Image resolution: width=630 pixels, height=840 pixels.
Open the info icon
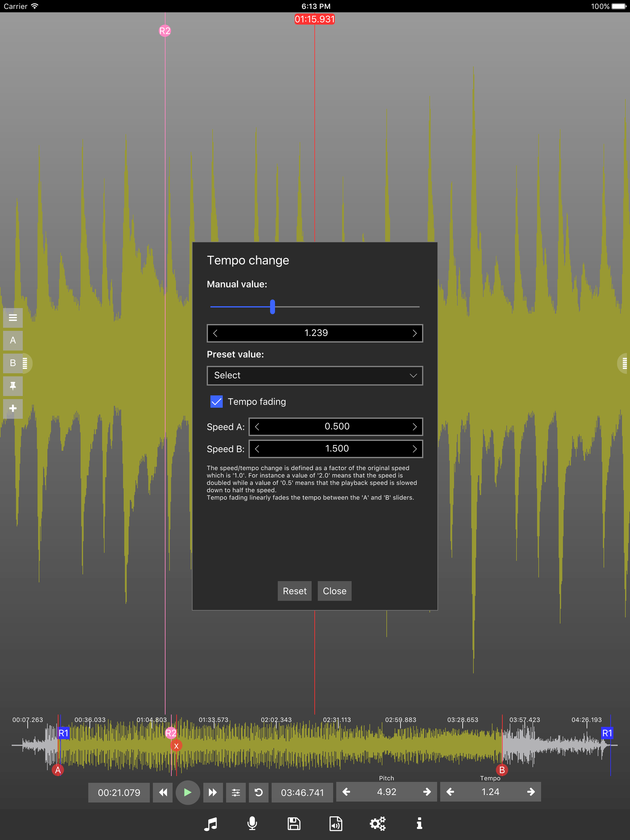click(x=420, y=824)
